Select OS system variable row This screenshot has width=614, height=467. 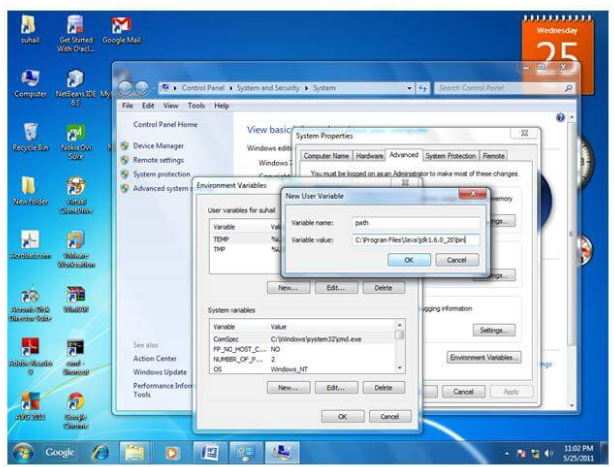[x=304, y=369]
